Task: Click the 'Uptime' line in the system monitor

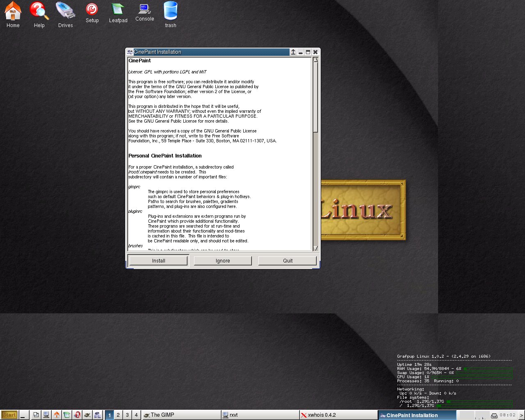Action: (414, 365)
